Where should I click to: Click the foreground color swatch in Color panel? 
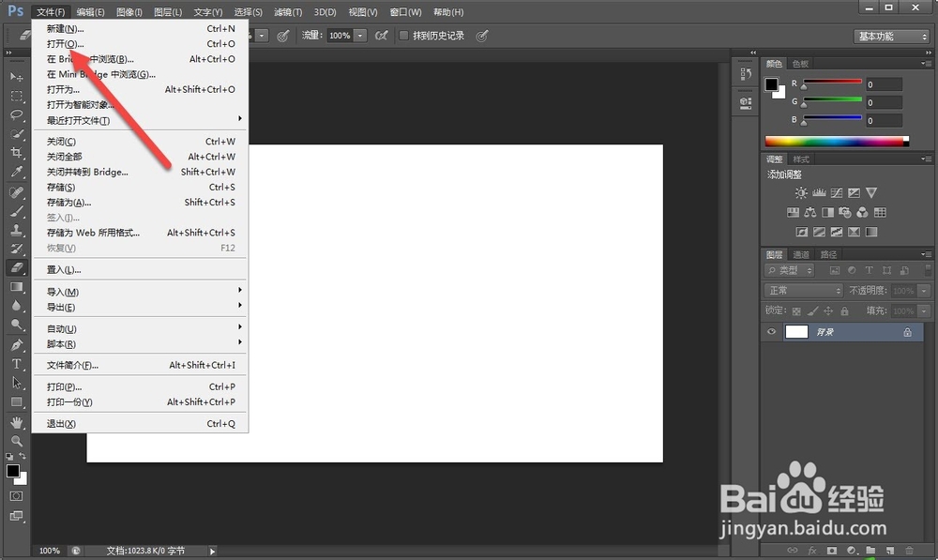coord(771,84)
